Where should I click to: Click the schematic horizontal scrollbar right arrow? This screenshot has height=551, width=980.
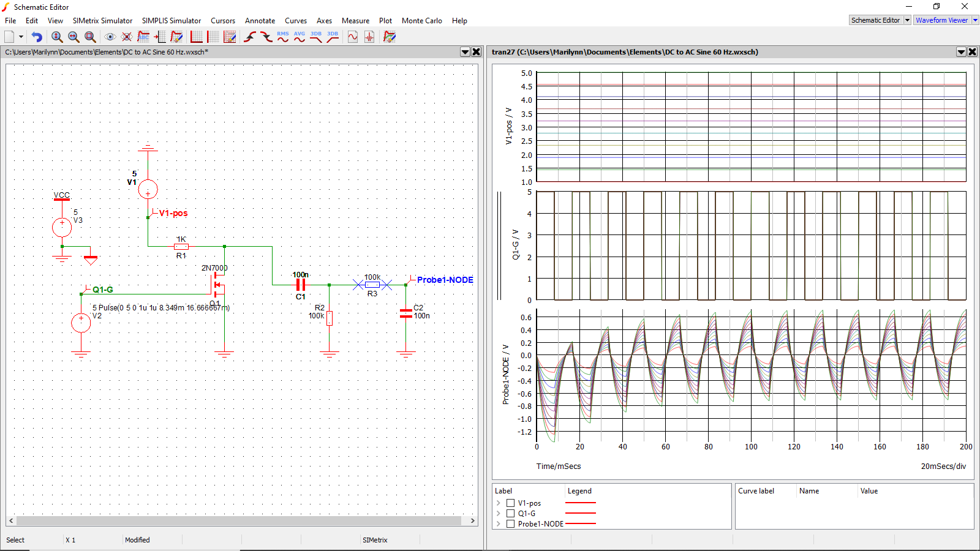coord(472,521)
